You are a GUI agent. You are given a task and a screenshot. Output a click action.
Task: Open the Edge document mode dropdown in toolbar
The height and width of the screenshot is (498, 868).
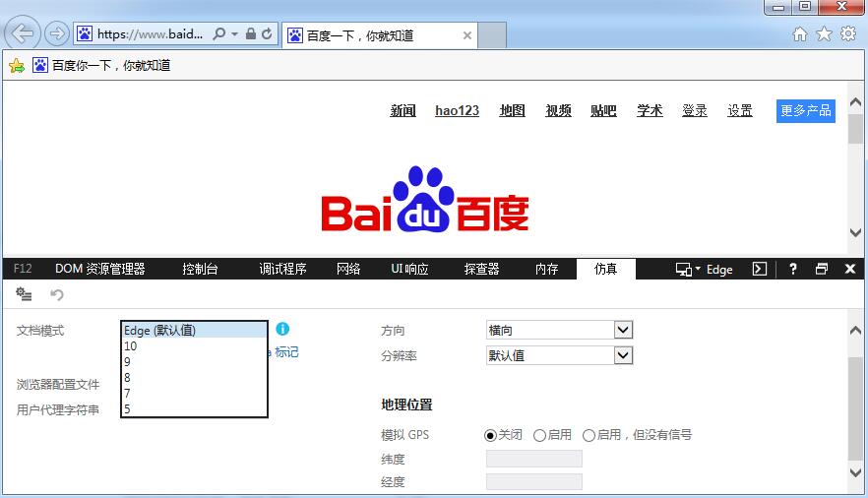pyautogui.click(x=705, y=270)
